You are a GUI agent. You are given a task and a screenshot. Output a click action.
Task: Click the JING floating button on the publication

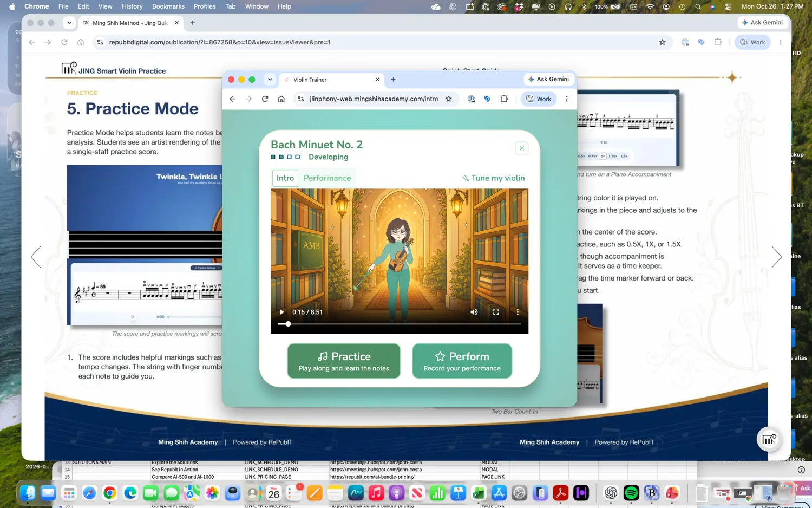769,439
